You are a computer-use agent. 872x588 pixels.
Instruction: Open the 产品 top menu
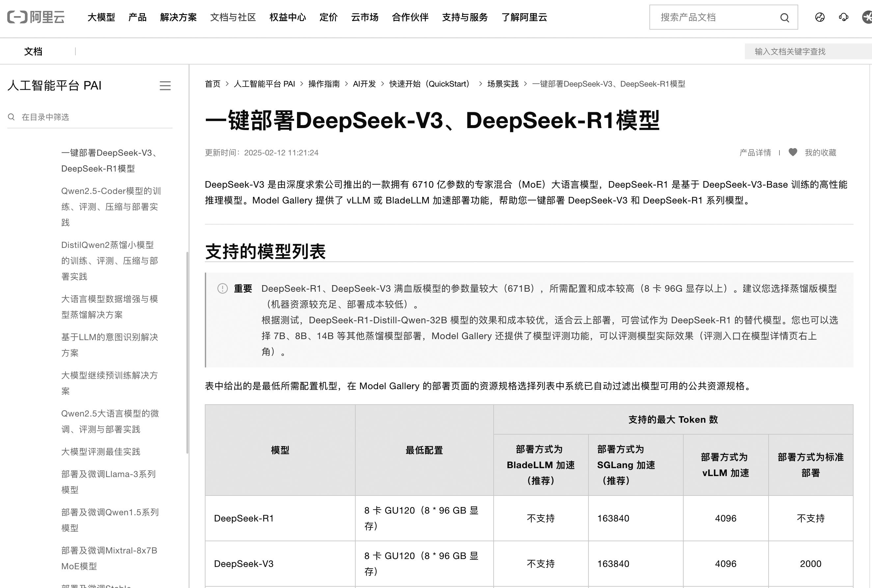pos(137,17)
